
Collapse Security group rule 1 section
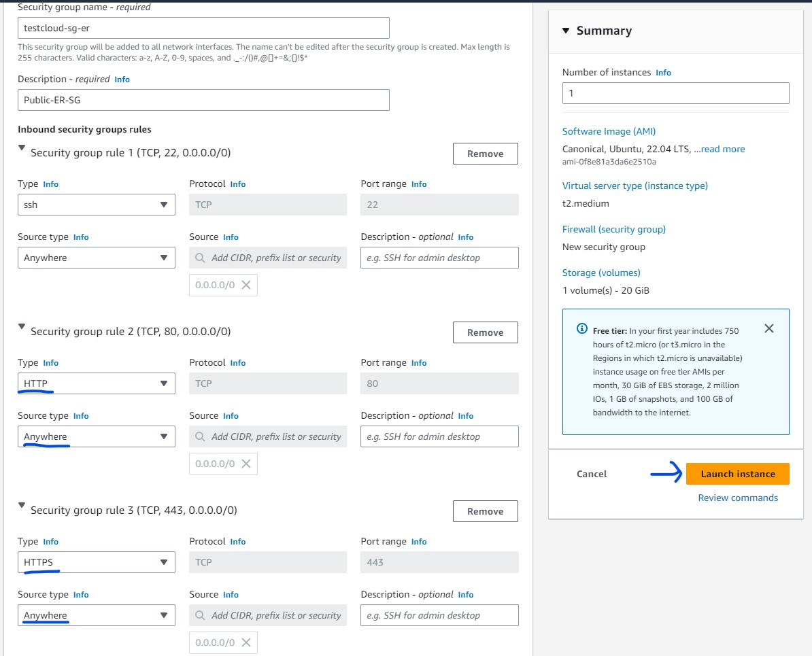[x=22, y=148]
